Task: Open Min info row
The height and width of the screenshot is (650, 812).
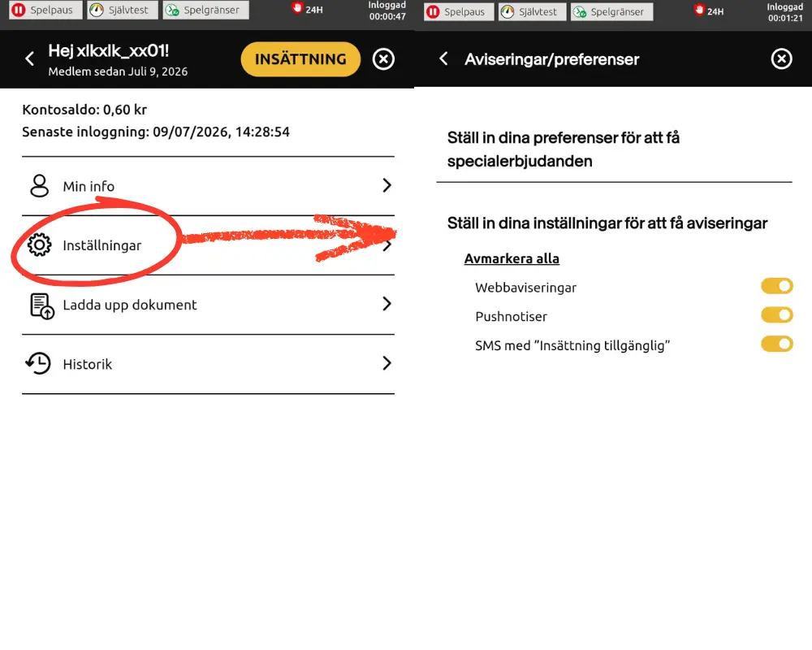Action: 208,185
